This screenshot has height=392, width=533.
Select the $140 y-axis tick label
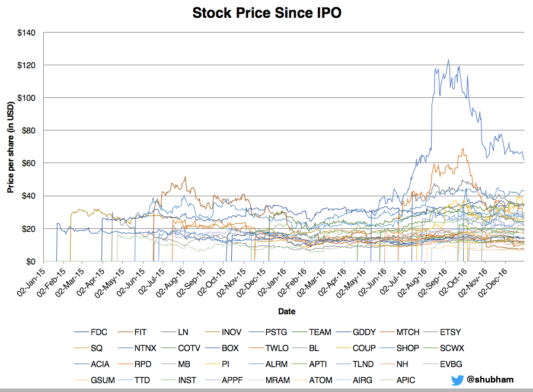tap(27, 32)
